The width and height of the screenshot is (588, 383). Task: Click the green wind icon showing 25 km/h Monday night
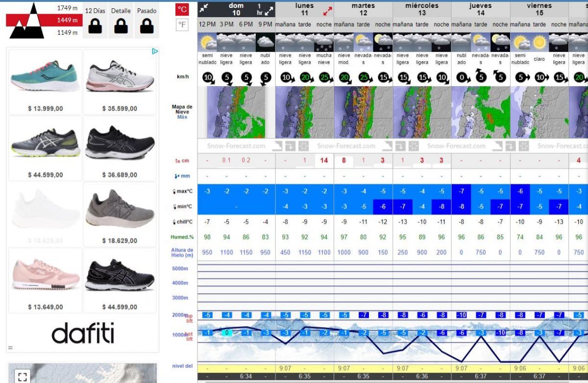pyautogui.click(x=324, y=77)
